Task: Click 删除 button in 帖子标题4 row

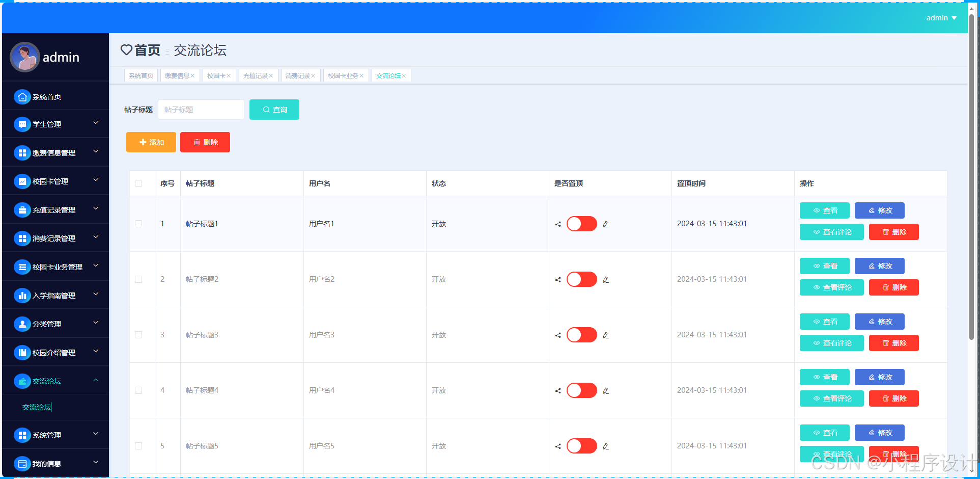Action: pyautogui.click(x=894, y=398)
